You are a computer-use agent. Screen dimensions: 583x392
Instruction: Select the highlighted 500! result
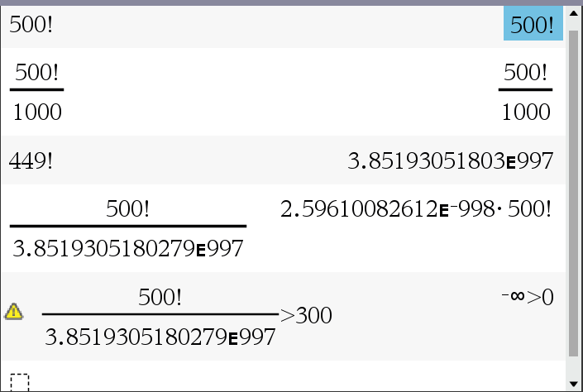tap(532, 25)
